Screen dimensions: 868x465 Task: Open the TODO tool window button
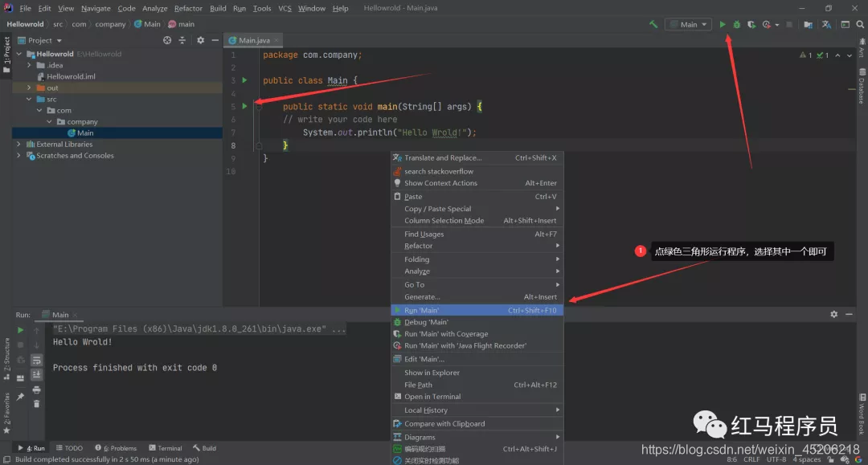69,448
